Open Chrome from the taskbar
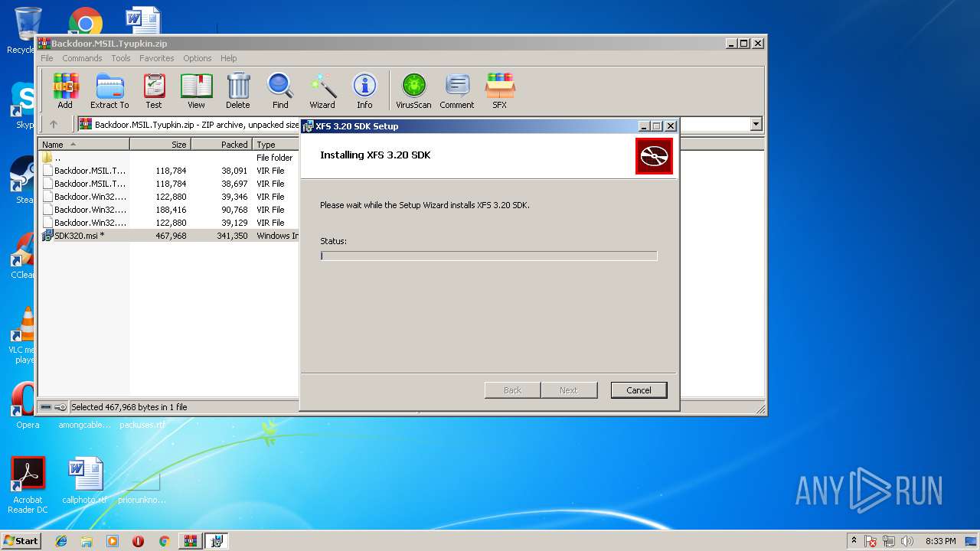The image size is (980, 551). click(x=164, y=541)
